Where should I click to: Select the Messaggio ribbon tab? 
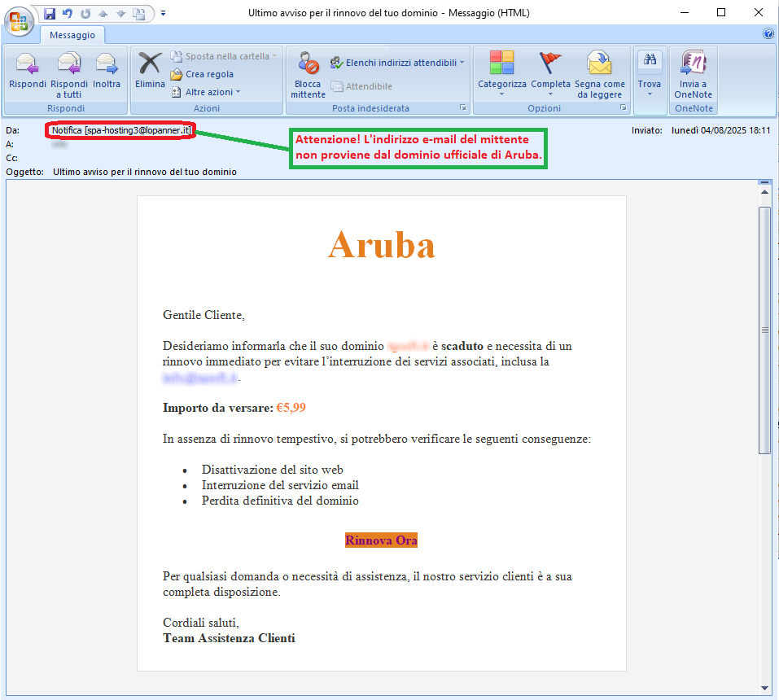[x=72, y=35]
